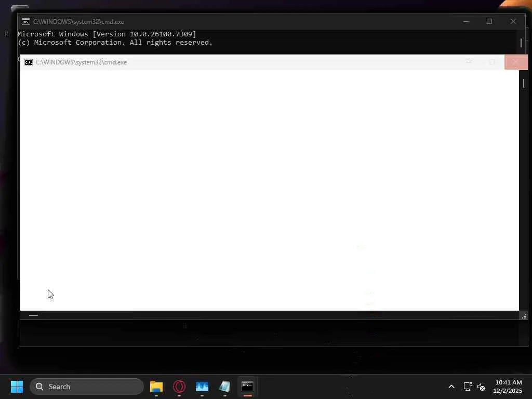The image size is (532, 399).
Task: Click the back cmd window vertical scrollbar
Action: 521,42
